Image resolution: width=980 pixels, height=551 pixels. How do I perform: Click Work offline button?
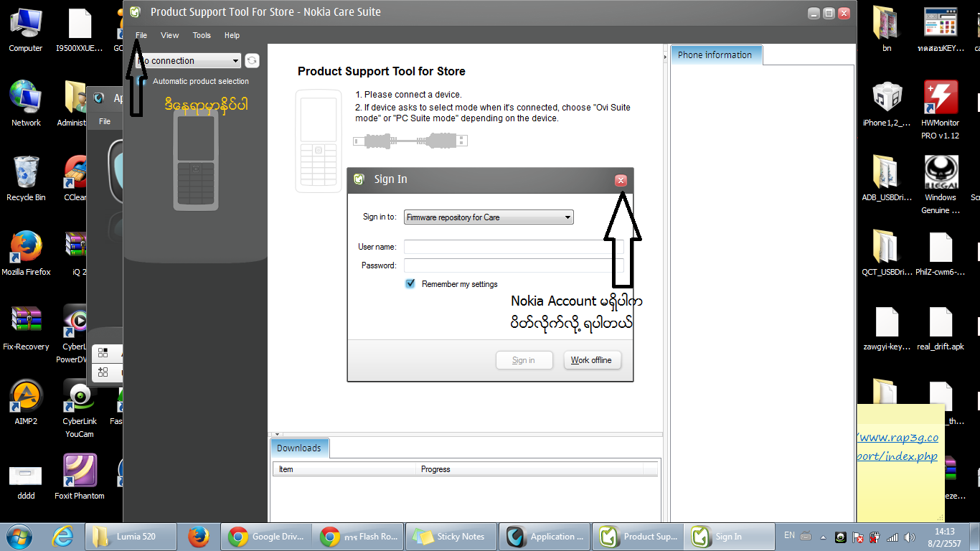point(591,360)
